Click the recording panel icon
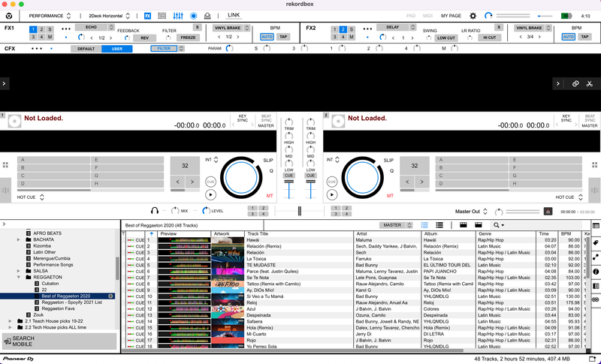The height and width of the screenshot is (364, 601). tap(193, 15)
